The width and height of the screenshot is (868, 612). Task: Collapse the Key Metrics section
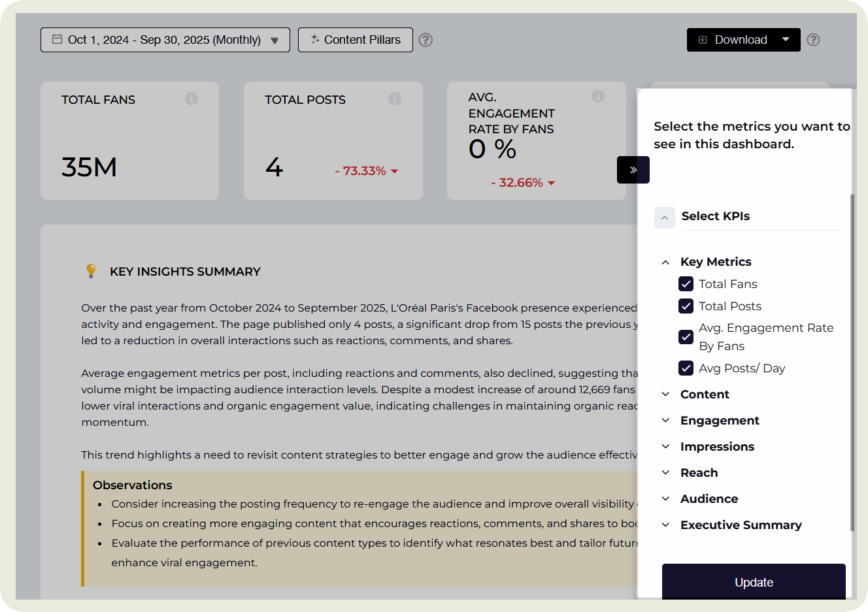[665, 262]
